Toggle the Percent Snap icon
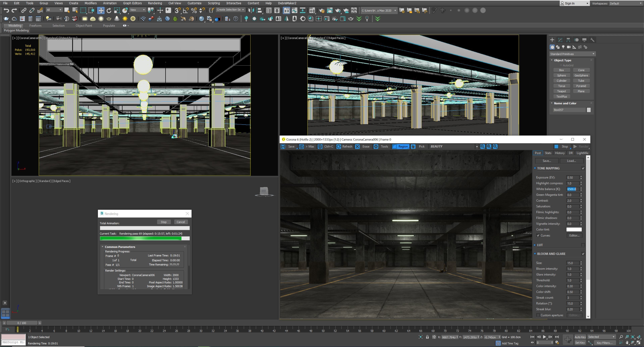The width and height of the screenshot is (644, 347). 194,11
